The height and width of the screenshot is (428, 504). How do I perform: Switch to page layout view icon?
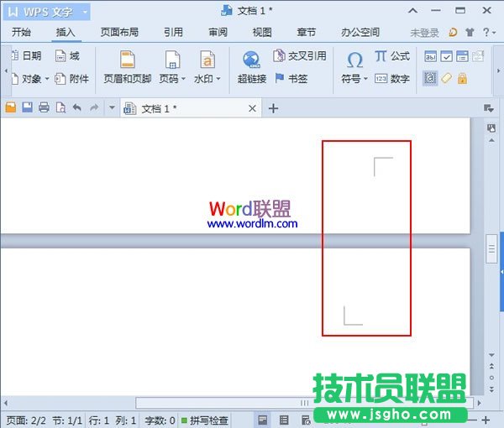(x=263, y=420)
